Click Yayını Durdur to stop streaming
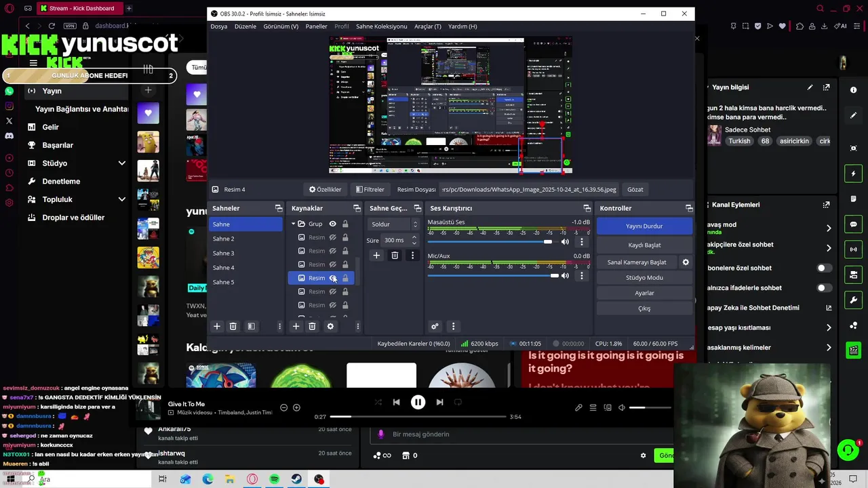Viewport: 868px width, 488px height. (644, 226)
